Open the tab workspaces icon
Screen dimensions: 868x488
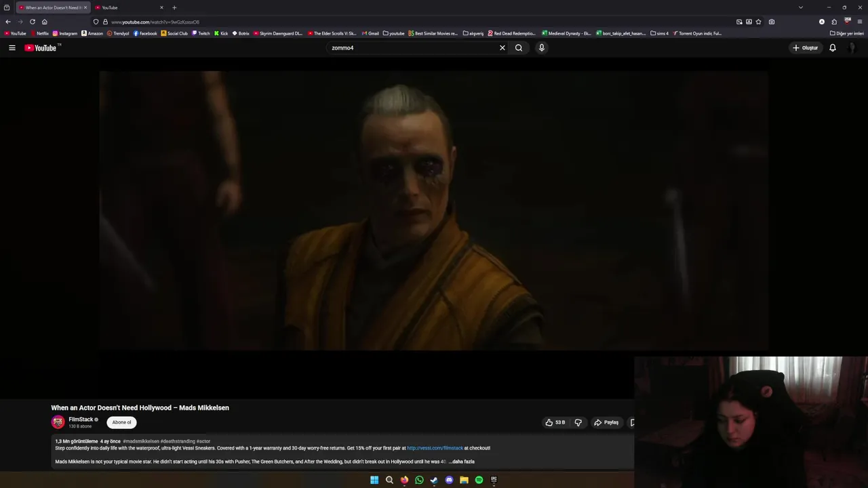tap(7, 7)
